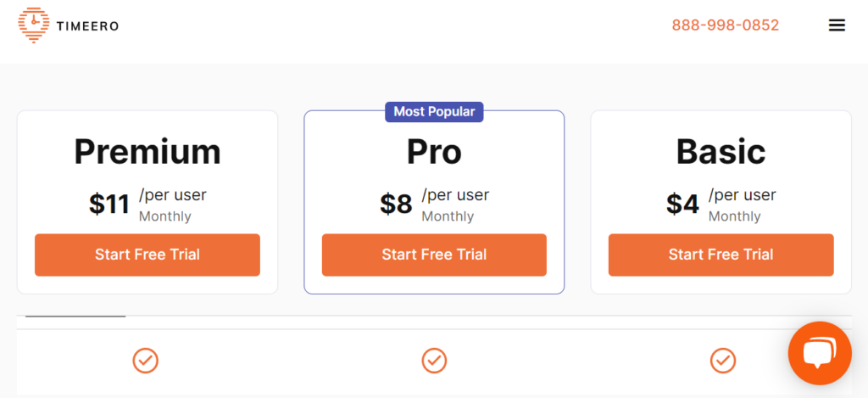Click Monthly label under the Pro price
This screenshot has height=398, width=868.
tap(448, 216)
